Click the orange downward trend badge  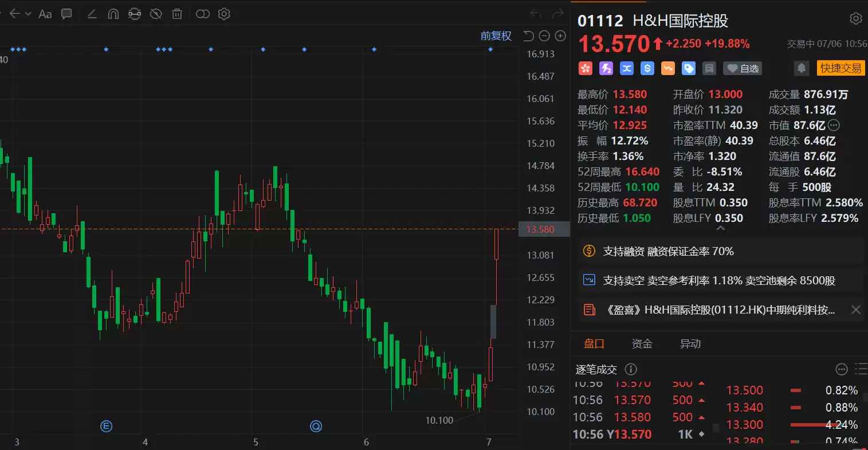point(668,69)
